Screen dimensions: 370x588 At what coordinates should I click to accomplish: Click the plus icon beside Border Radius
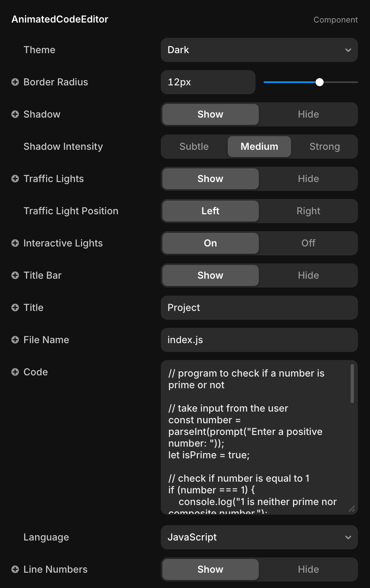coord(15,82)
